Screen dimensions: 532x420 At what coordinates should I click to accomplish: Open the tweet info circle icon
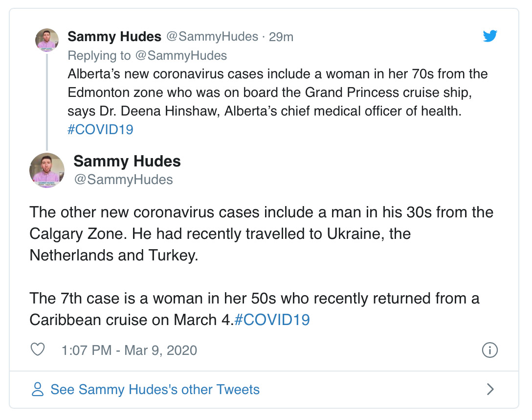489,350
